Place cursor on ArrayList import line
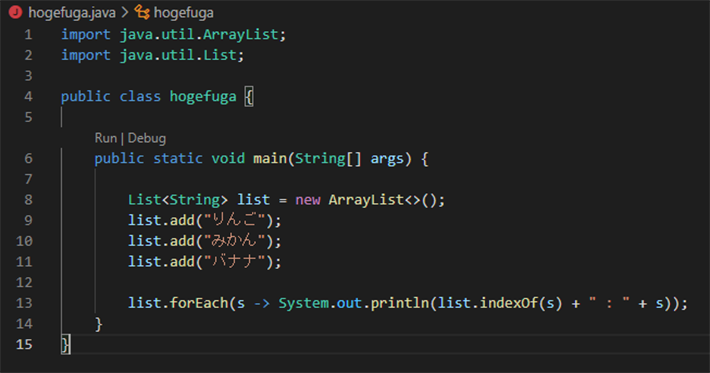This screenshot has width=710, height=373. click(x=173, y=34)
